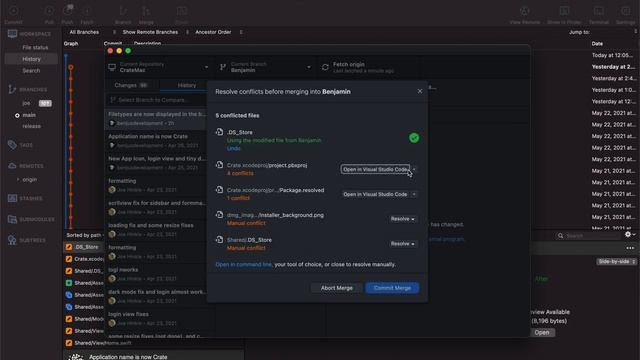640x360 pixels.
Task: Click the Select Branch to Compare field
Action: 158,100
